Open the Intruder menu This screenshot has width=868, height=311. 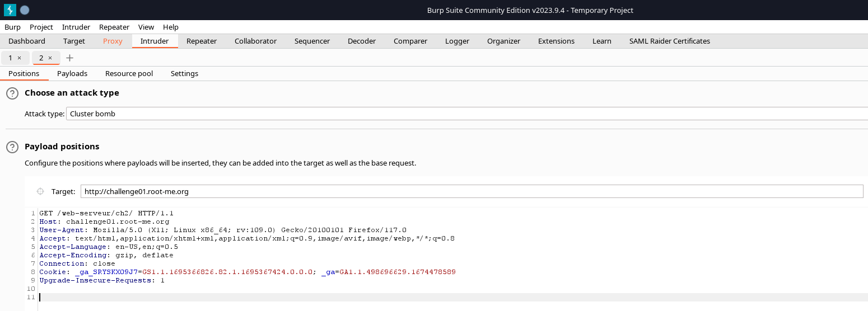coord(76,27)
